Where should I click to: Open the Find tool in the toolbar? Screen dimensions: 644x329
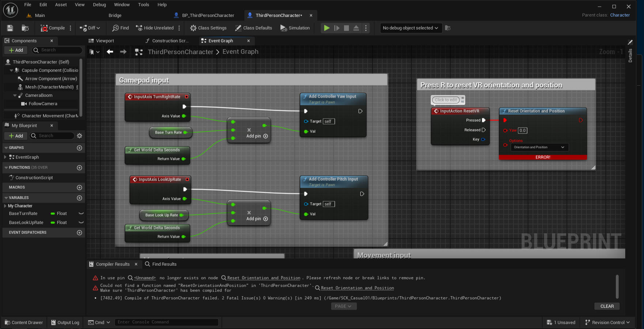click(x=121, y=28)
